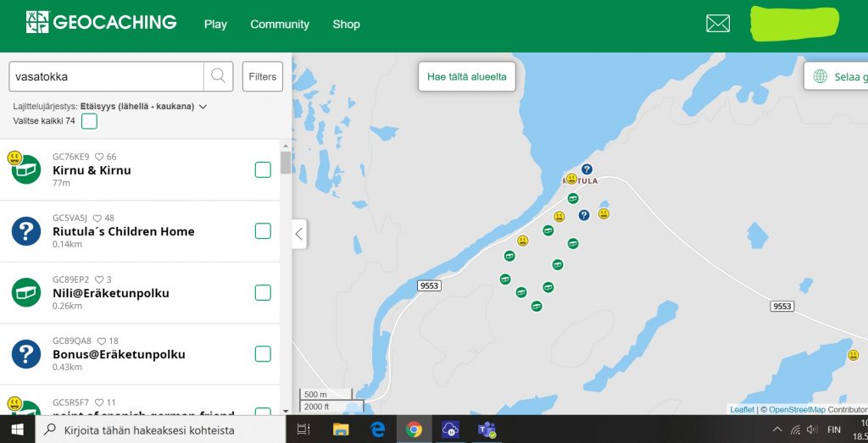Click the results list scroll-down arrow
The width and height of the screenshot is (868, 443).
[286, 410]
